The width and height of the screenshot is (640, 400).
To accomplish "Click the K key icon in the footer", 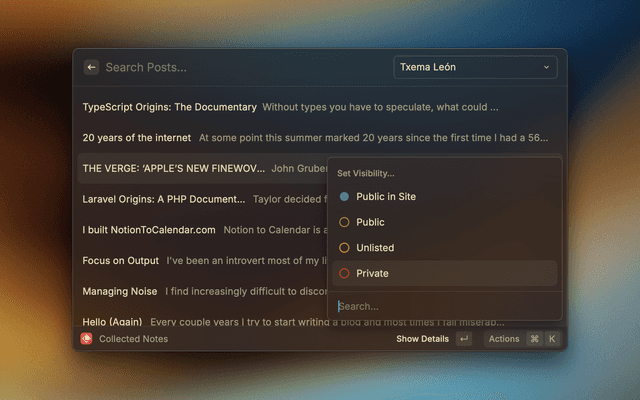I will click(x=551, y=339).
